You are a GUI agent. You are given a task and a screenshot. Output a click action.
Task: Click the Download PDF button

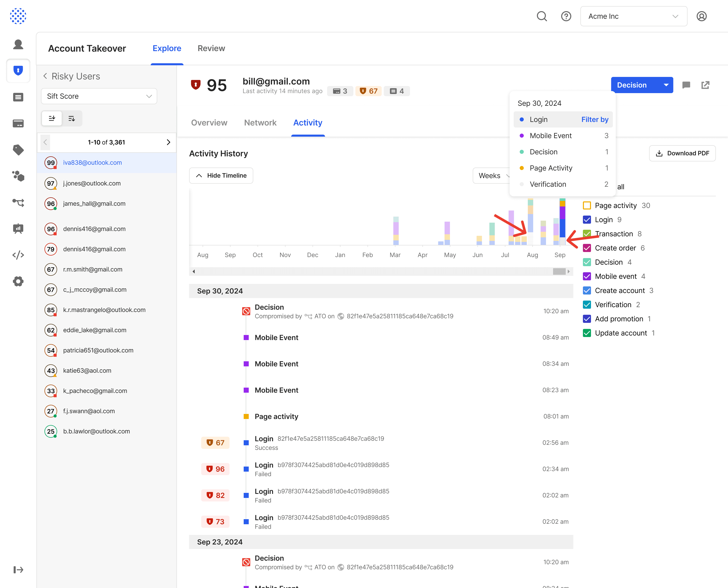tap(682, 153)
